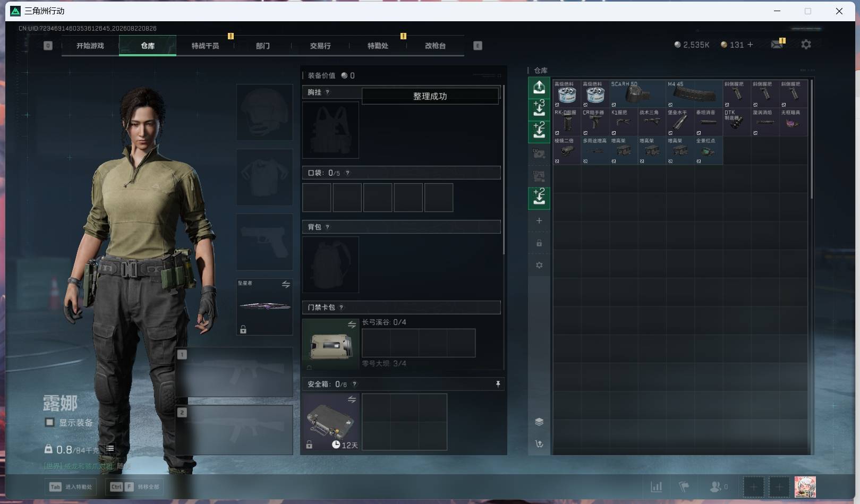Open the player avatar in the bottom corner

(805, 487)
